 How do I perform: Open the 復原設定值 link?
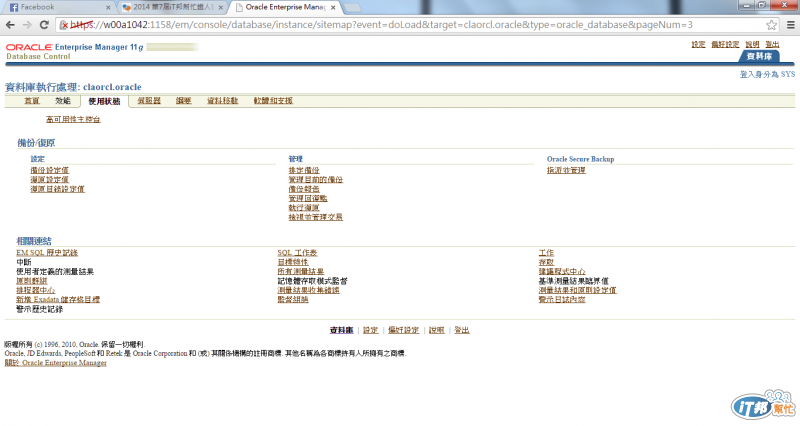(x=49, y=180)
